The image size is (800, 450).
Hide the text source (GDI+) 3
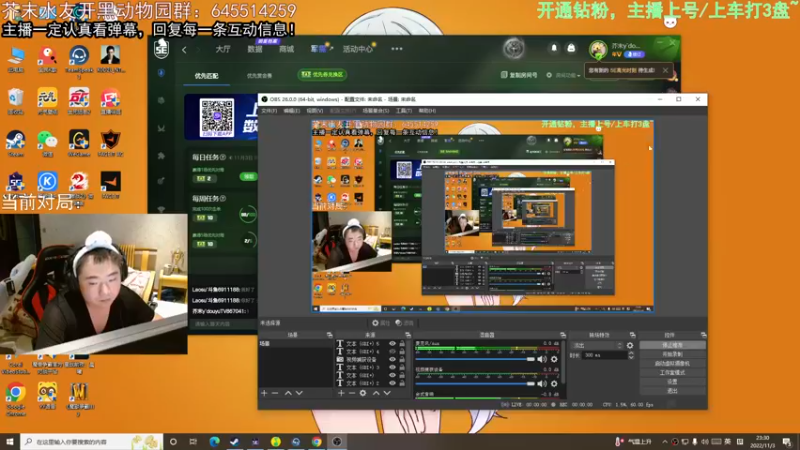pos(392,367)
